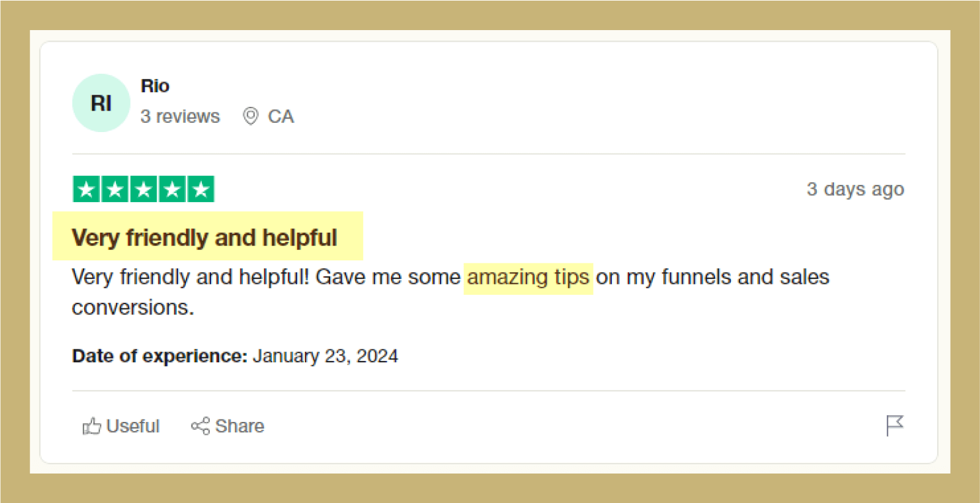The height and width of the screenshot is (503, 980).
Task: Click the "3 days ago" timestamp
Action: tap(855, 189)
